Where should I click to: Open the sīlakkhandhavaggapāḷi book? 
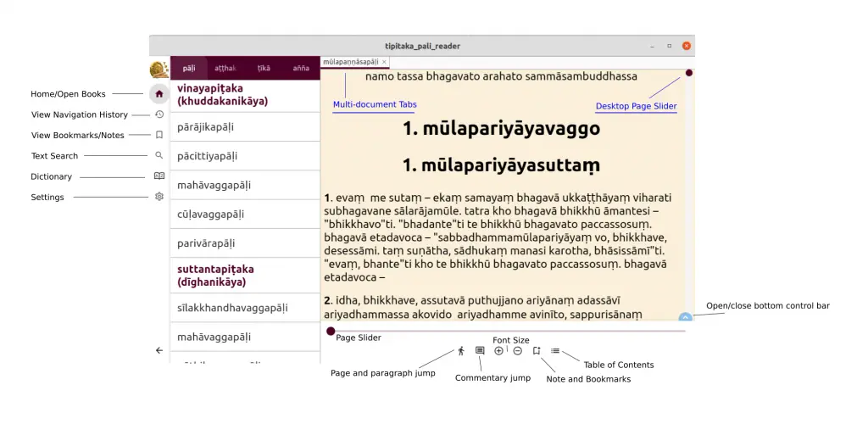pyautogui.click(x=232, y=308)
